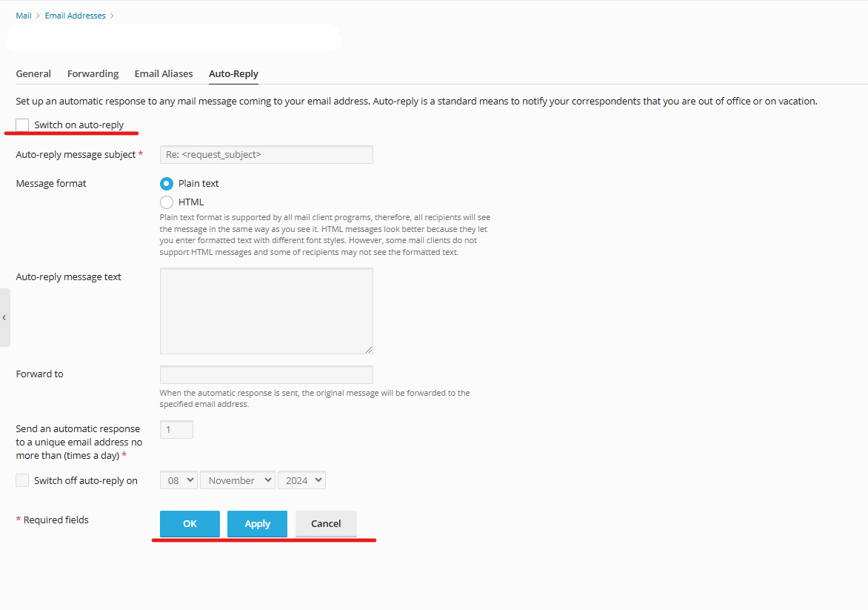Open the Email Addresses breadcrumb link

click(x=76, y=16)
